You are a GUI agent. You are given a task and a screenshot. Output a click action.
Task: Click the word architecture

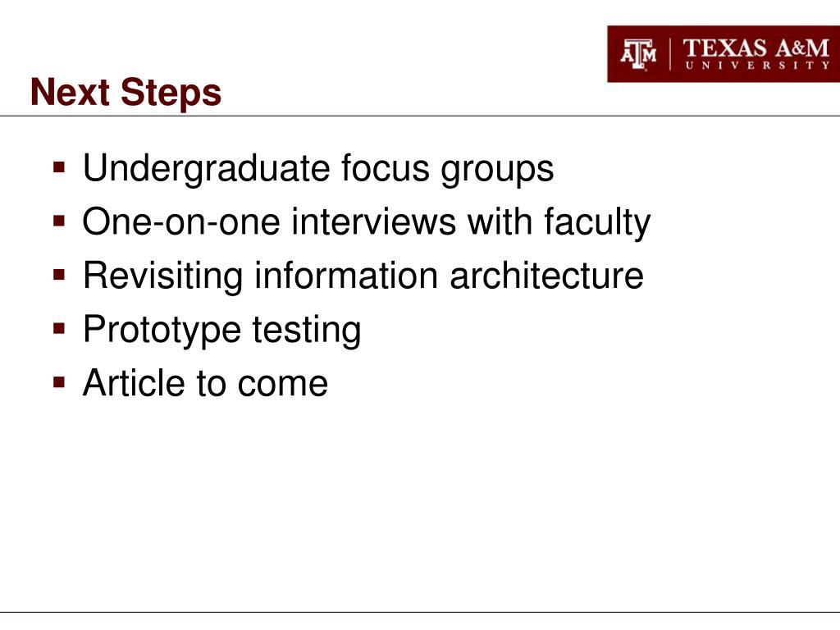(546, 276)
